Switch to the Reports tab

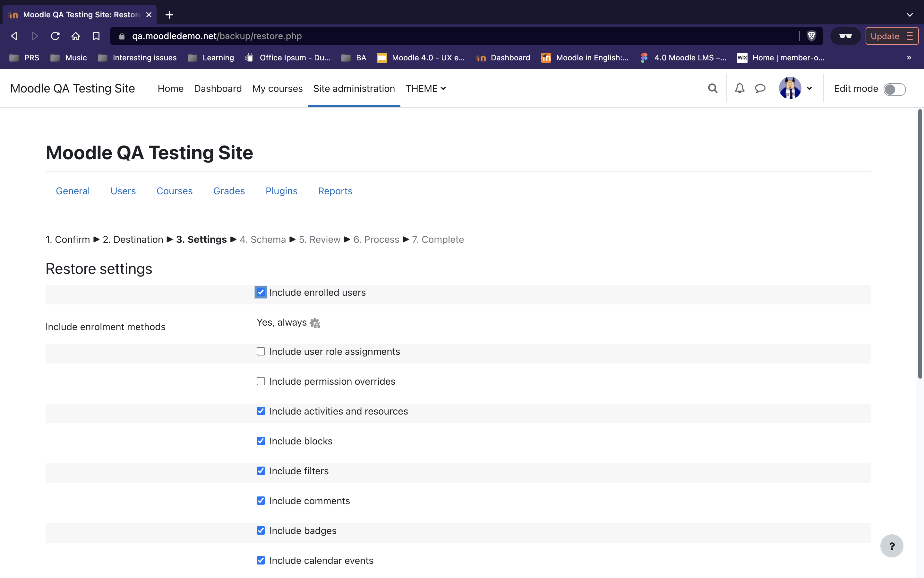(x=335, y=191)
